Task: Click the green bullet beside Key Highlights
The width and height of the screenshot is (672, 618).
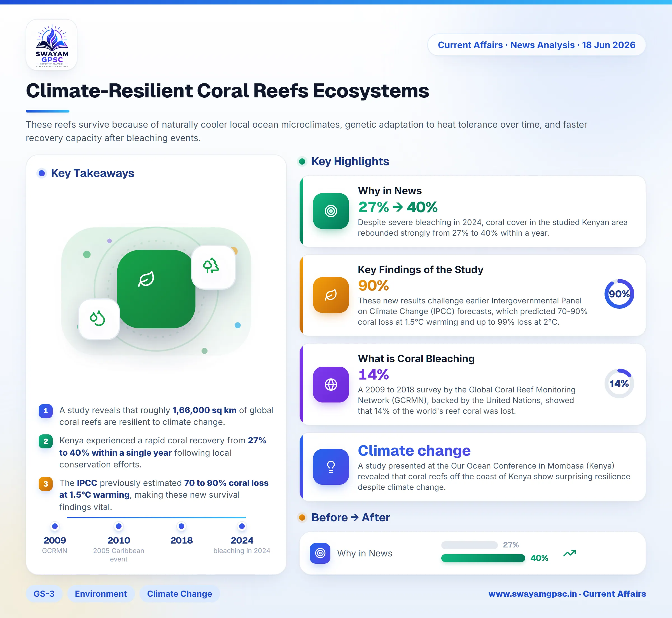Action: [x=302, y=162]
